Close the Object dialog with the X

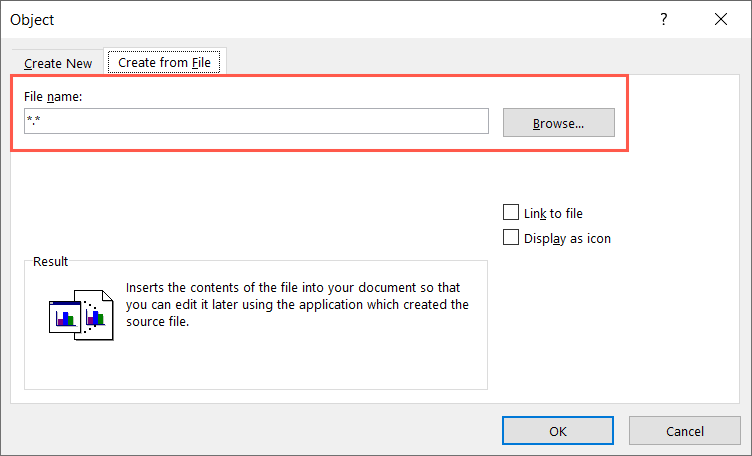[721, 19]
